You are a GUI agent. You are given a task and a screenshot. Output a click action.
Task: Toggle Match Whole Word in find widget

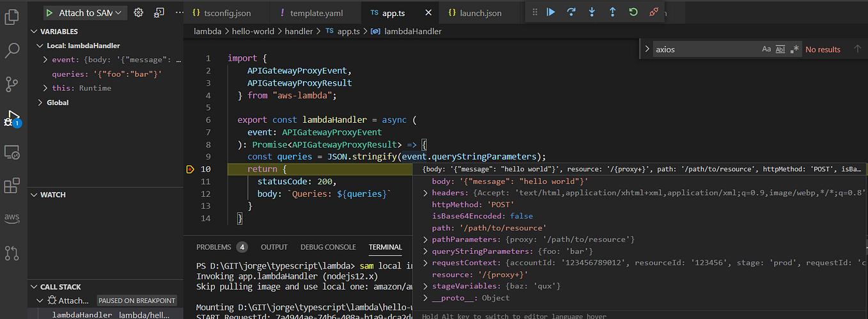coord(780,49)
